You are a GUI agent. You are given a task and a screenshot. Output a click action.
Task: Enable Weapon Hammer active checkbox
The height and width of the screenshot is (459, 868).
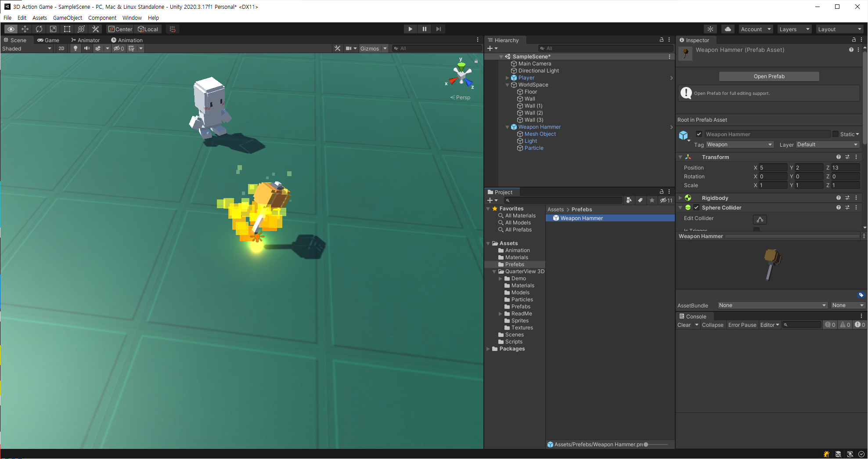click(699, 134)
